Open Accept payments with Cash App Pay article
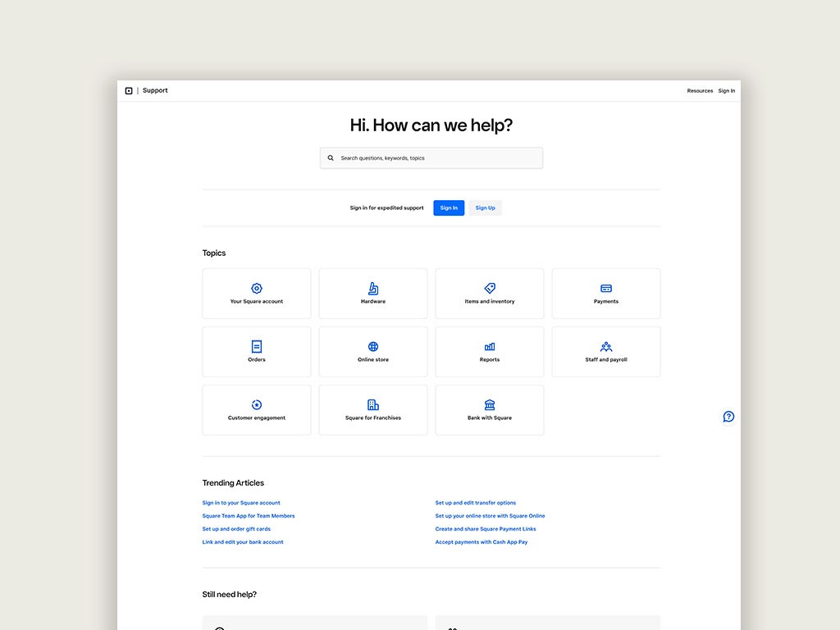This screenshot has height=630, width=840. [481, 542]
